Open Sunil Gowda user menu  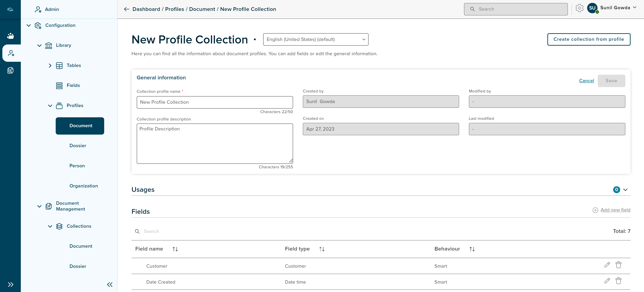click(615, 8)
